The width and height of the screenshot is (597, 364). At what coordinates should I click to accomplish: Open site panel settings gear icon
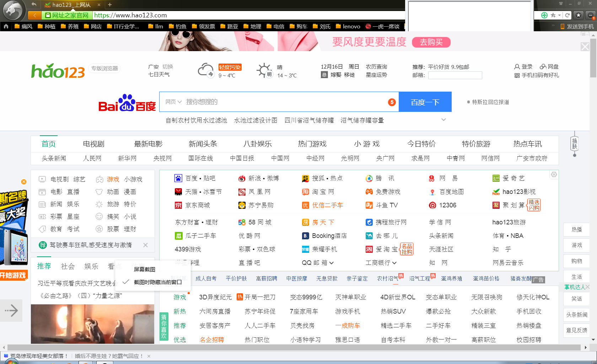point(554,174)
